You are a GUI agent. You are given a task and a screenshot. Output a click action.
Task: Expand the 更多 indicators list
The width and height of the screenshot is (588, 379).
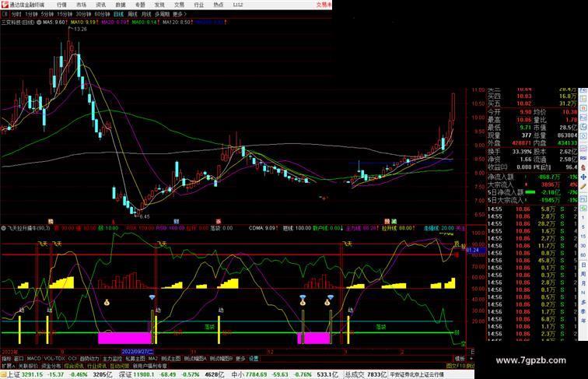[x=240, y=359]
